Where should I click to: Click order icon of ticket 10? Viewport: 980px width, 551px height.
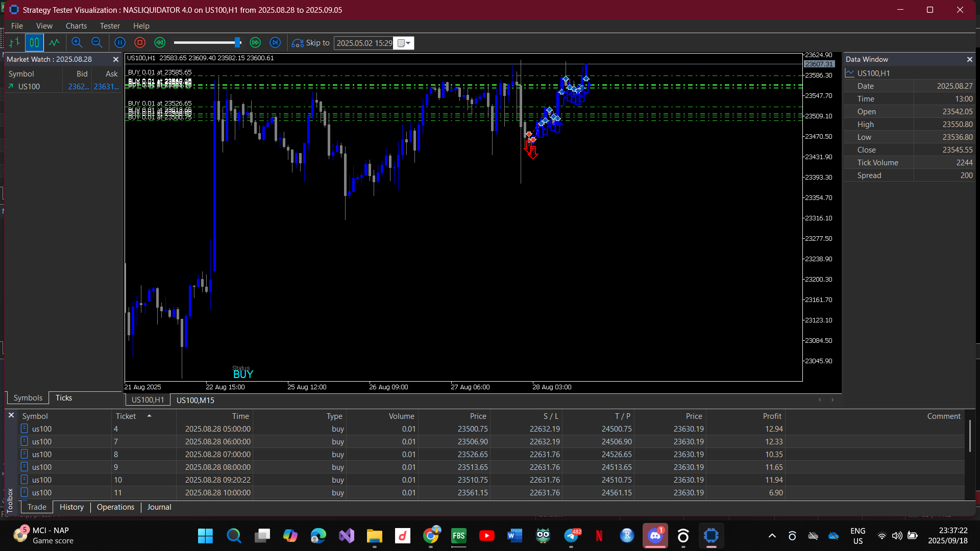click(24, 480)
